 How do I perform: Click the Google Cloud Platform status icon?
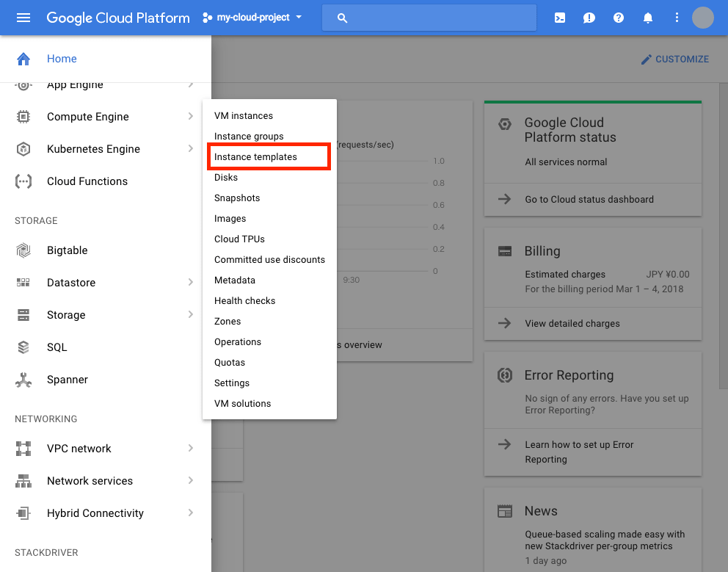point(505,124)
